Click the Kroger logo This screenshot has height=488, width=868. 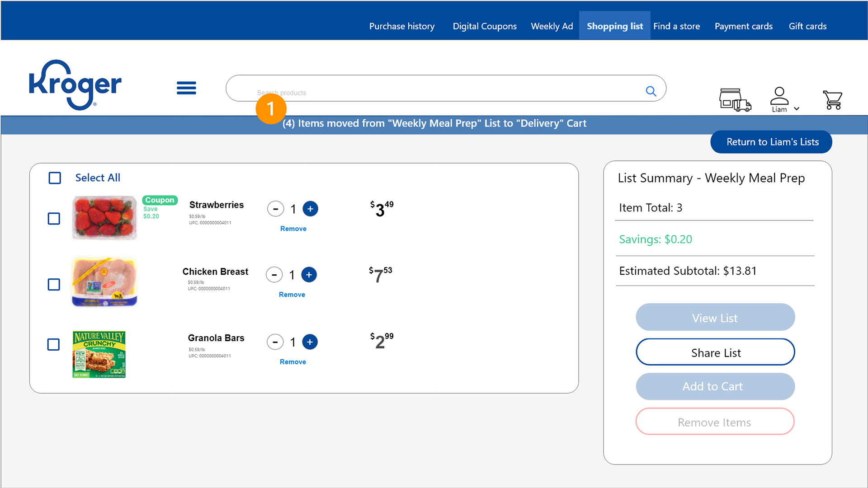[75, 85]
